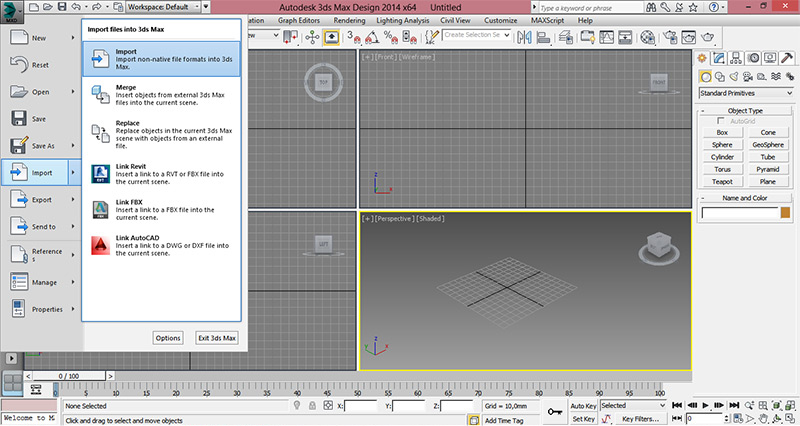Screen dimensions: 800x426
Task: Click the Exit 3ds Max button
Action: pos(217,338)
